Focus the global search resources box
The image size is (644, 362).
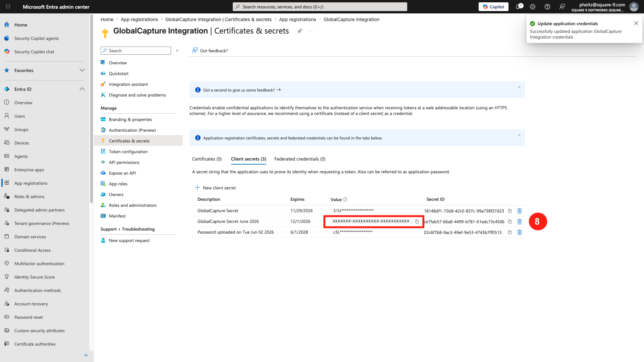320,7
